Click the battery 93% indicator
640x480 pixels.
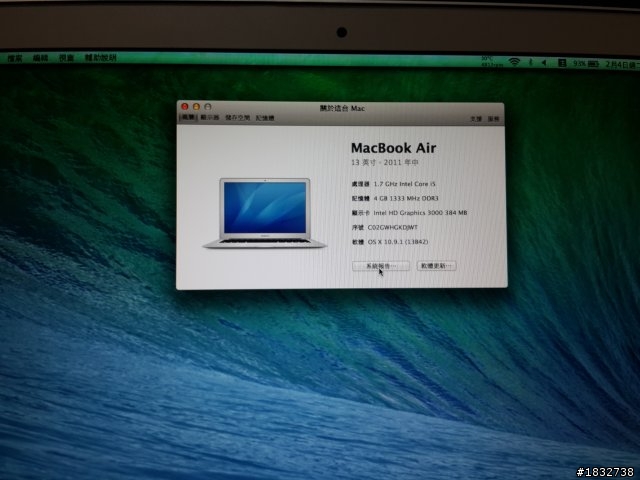tap(585, 64)
